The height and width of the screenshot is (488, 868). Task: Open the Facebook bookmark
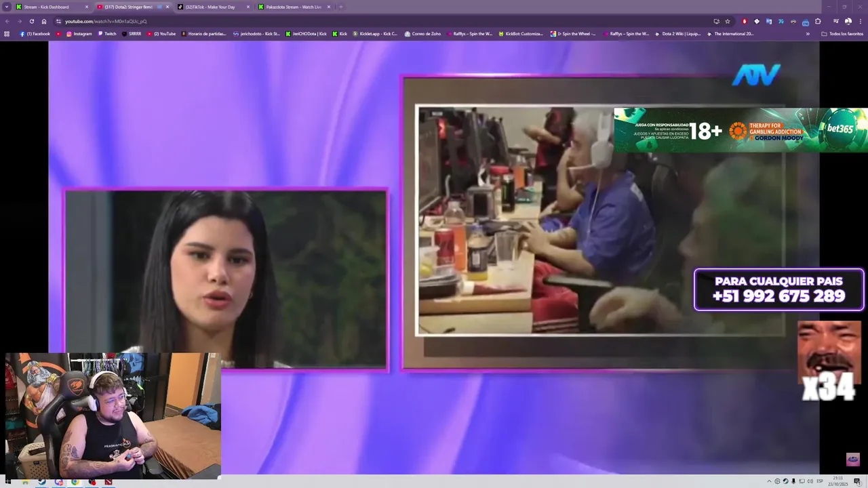pyautogui.click(x=35, y=34)
